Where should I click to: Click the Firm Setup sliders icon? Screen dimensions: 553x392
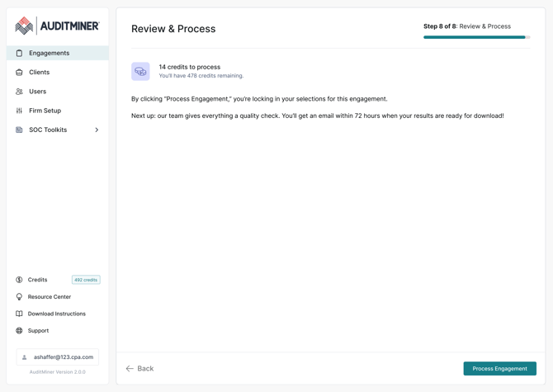pyautogui.click(x=20, y=111)
